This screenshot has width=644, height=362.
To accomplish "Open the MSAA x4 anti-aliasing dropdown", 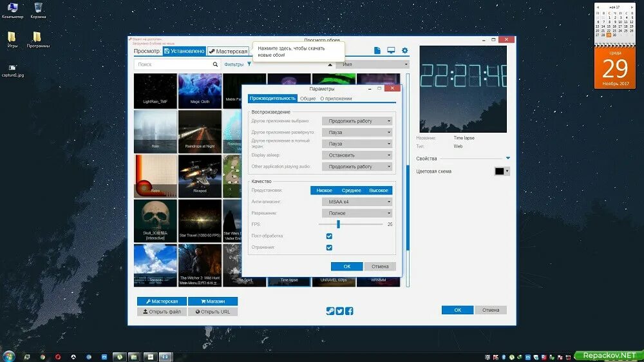I will [x=357, y=202].
